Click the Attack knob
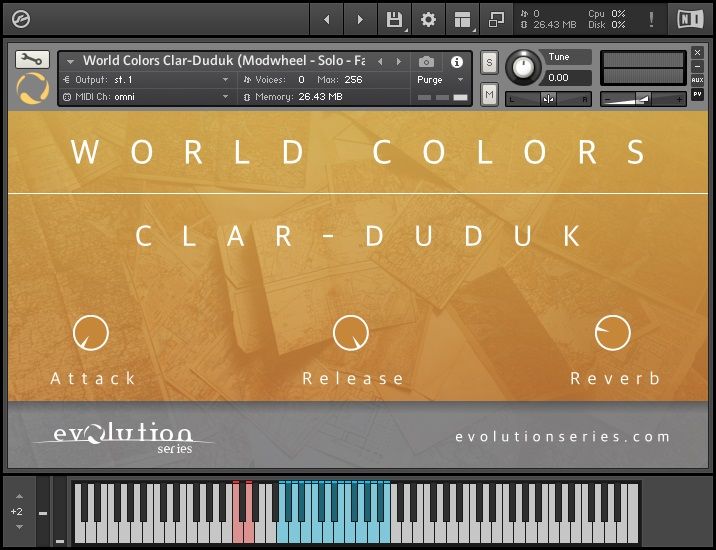The height and width of the screenshot is (550, 716). pos(90,333)
